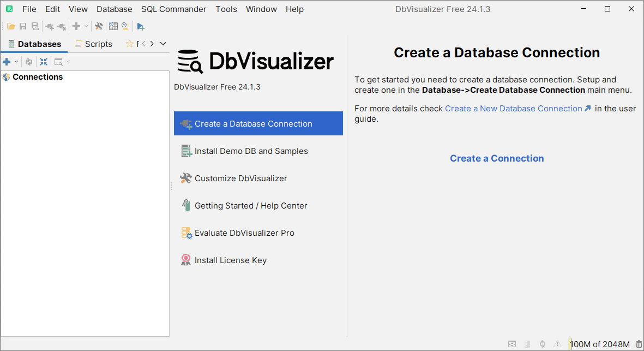
Task: Click the plug-with-plus connect toolbar icon
Action: [x=50, y=27]
